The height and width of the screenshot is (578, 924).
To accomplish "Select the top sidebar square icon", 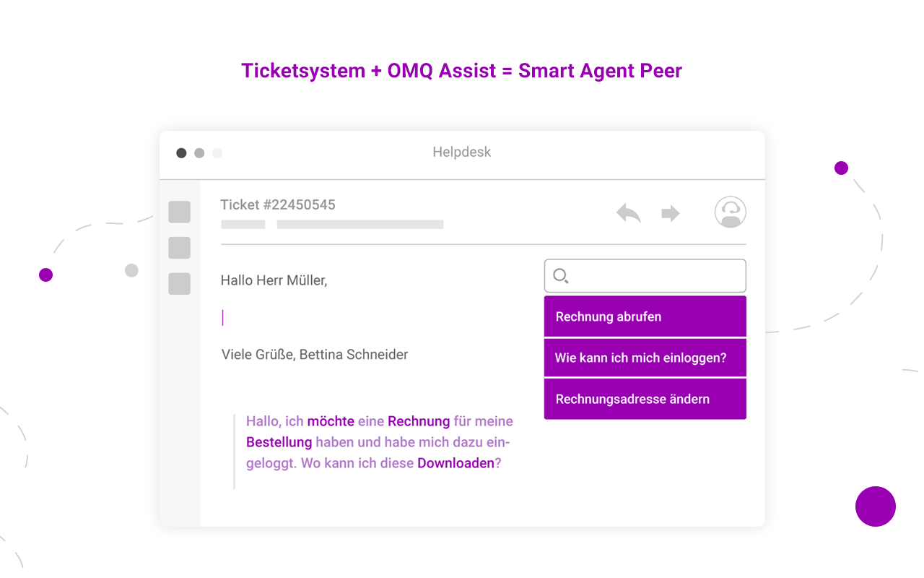I will click(x=179, y=212).
